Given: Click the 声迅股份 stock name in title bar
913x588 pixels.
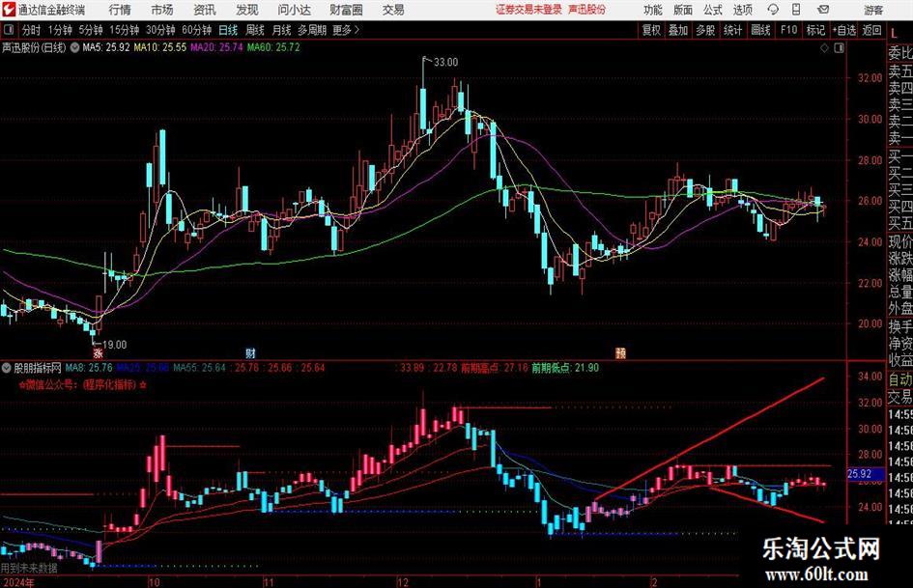Looking at the screenshot, I should pyautogui.click(x=587, y=10).
